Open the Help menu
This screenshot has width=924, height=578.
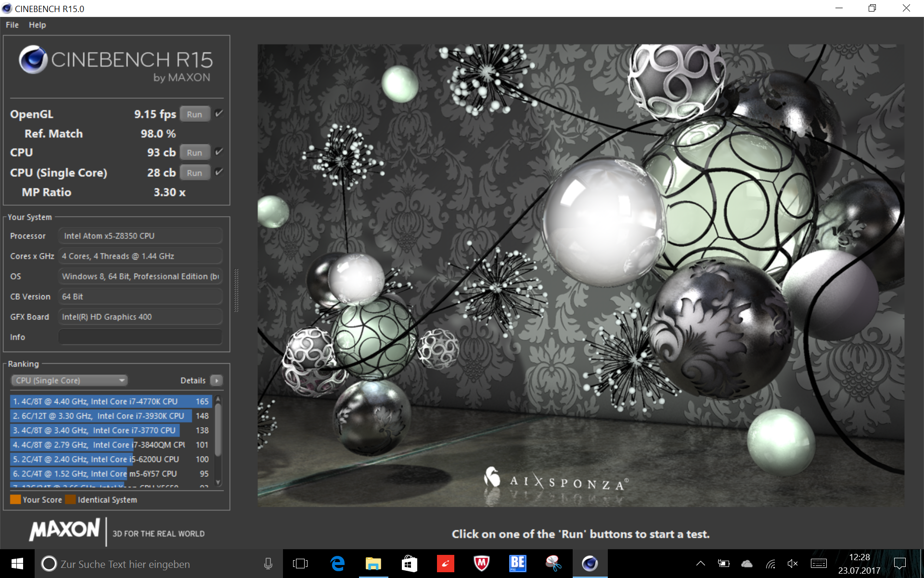click(37, 25)
